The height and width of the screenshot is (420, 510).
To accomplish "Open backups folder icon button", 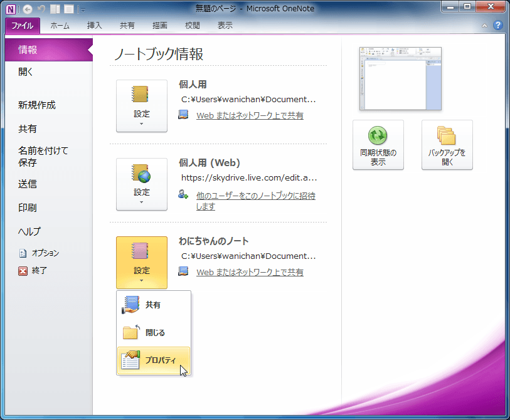I will [x=447, y=145].
